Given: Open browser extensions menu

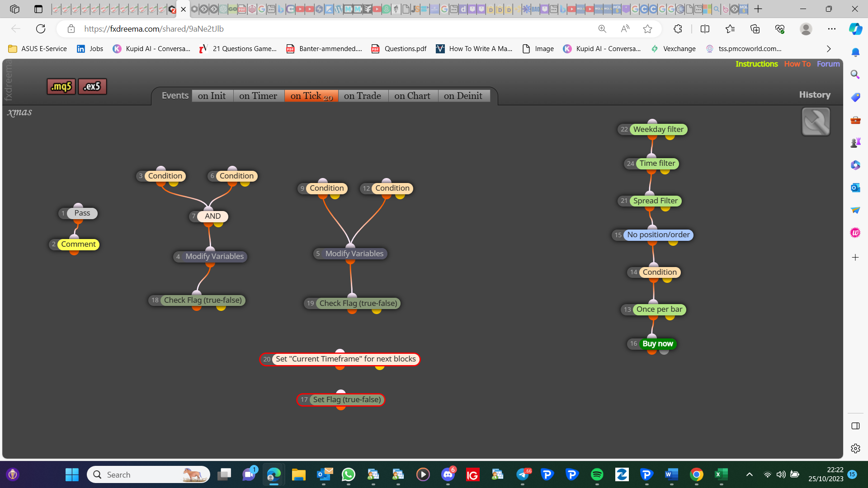Looking at the screenshot, I should point(678,29).
